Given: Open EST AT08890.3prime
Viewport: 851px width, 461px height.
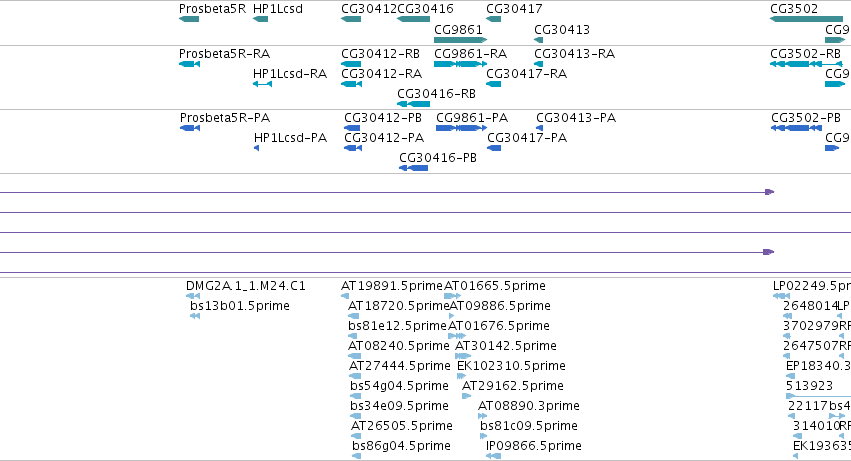Looking at the screenshot, I should point(529,406).
